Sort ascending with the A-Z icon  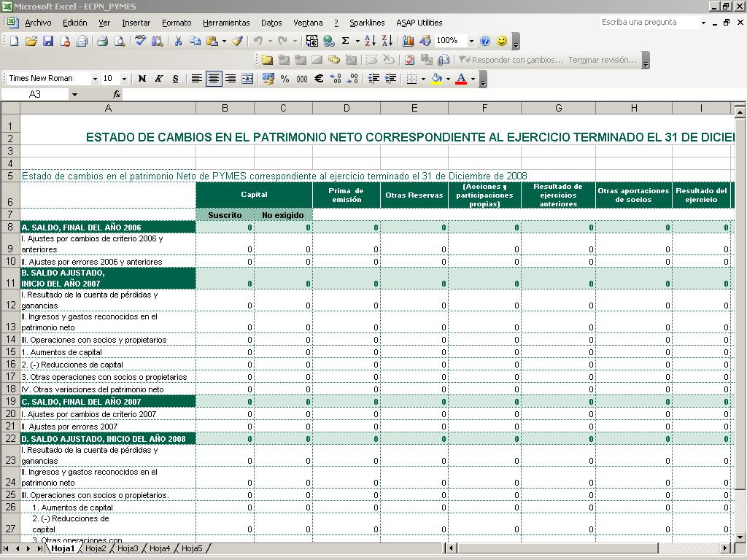coord(370,42)
